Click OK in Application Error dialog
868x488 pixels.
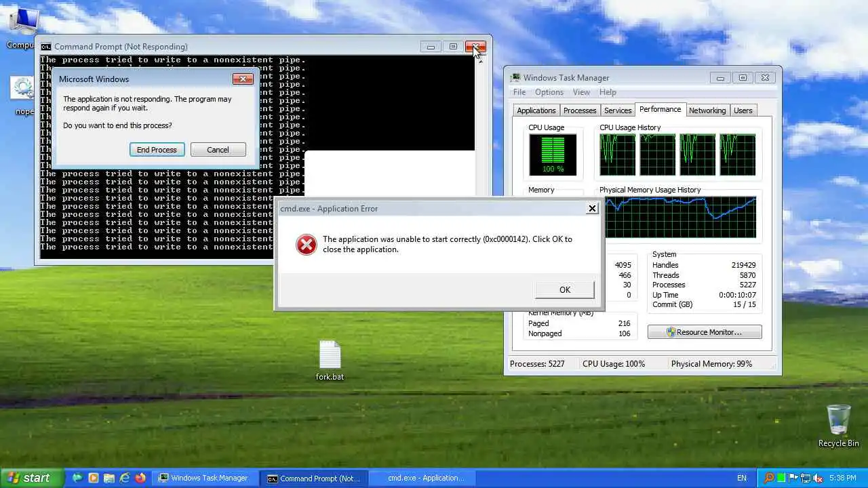(565, 289)
